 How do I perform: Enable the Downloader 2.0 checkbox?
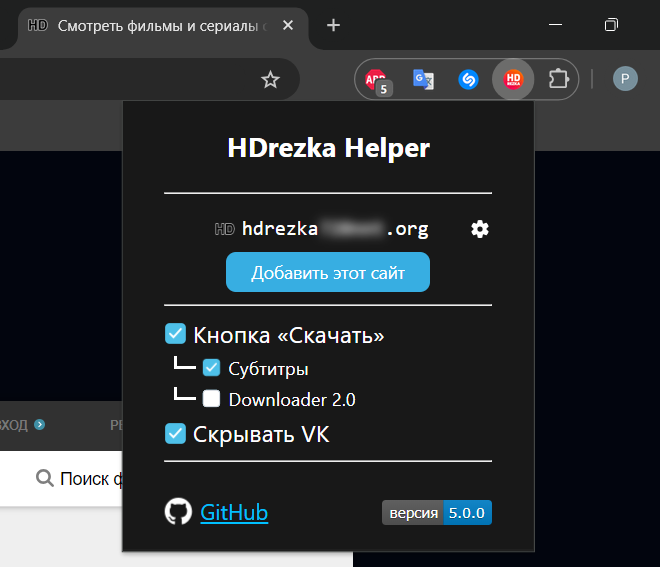211,398
